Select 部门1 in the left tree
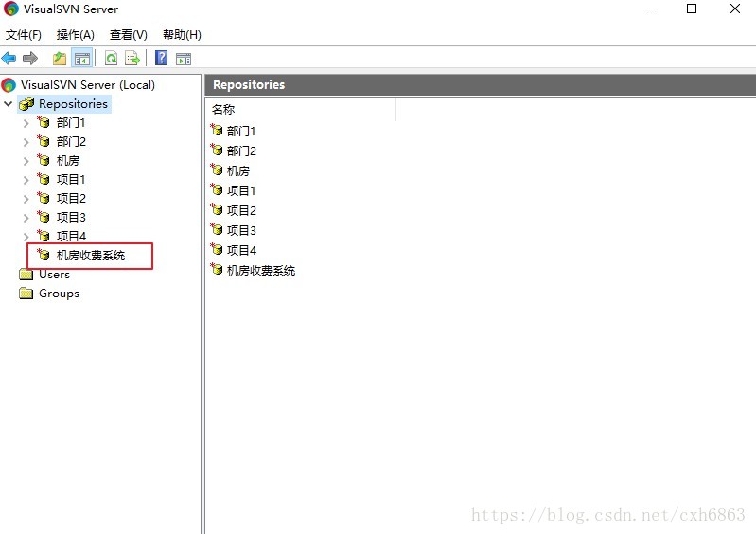Image resolution: width=756 pixels, height=534 pixels. pyautogui.click(x=71, y=122)
